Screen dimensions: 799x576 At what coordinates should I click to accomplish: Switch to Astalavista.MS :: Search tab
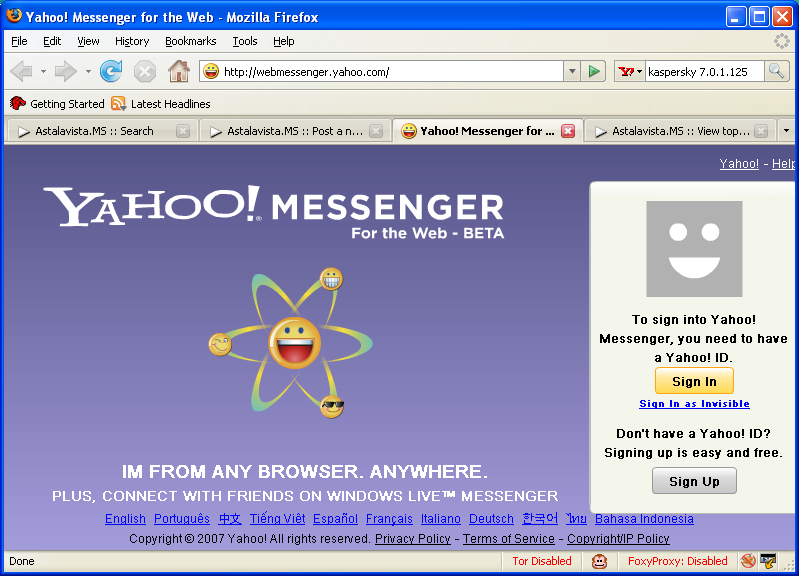[x=94, y=132]
